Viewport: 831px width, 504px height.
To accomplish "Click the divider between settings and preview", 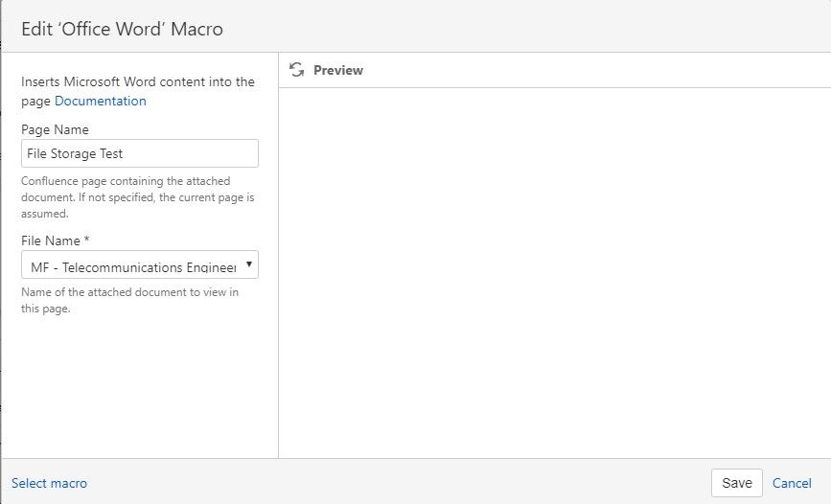I will point(278,254).
